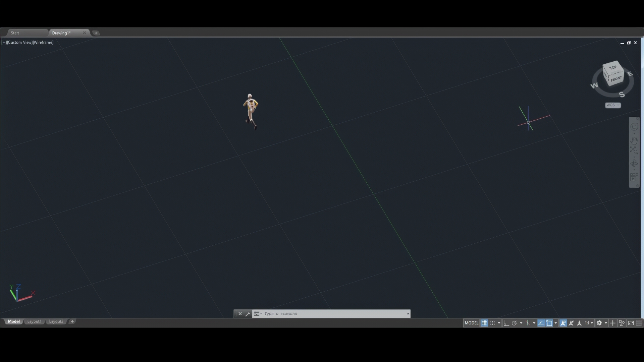Click the annotation scale icon
Image resolution: width=644 pixels, height=362 pixels.
pyautogui.click(x=579, y=323)
